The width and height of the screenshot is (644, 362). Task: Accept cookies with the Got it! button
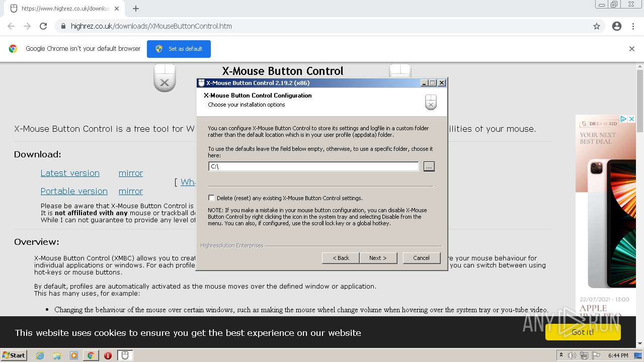tap(583, 332)
